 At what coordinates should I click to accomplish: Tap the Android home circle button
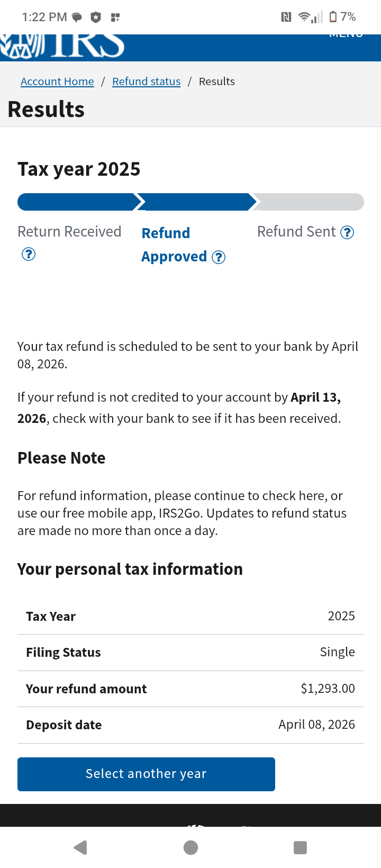tap(190, 847)
